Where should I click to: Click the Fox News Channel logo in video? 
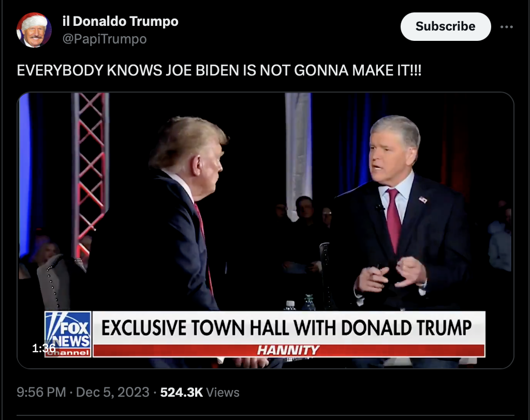tap(68, 334)
